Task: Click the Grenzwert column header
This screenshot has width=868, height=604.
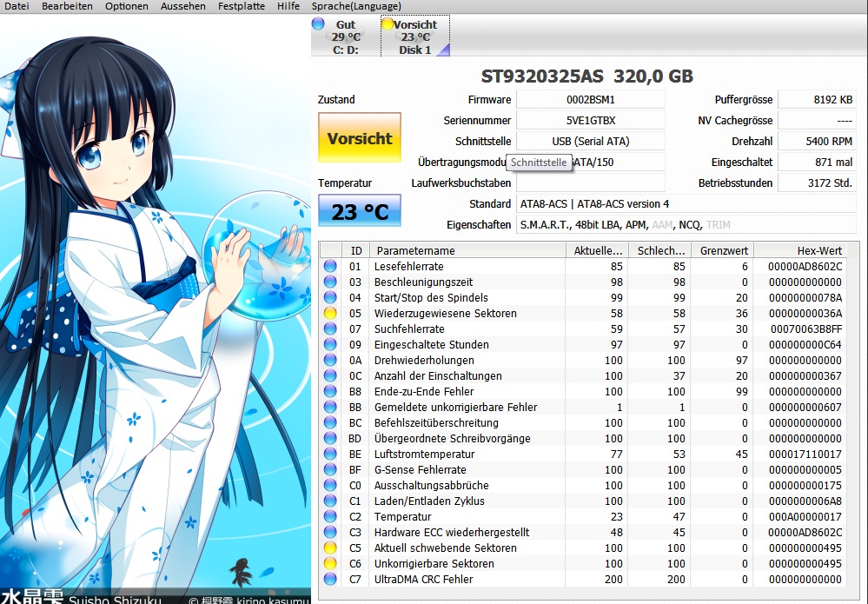Action: tap(723, 250)
